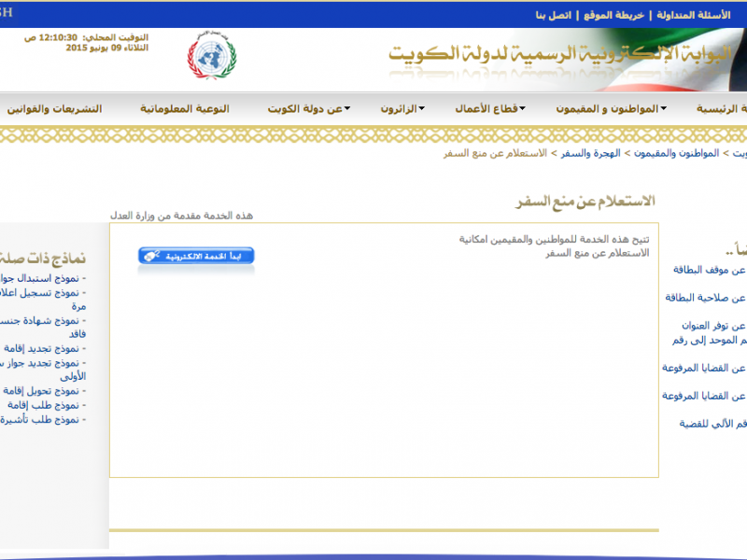Expand the الزائرون menu

tap(402, 109)
